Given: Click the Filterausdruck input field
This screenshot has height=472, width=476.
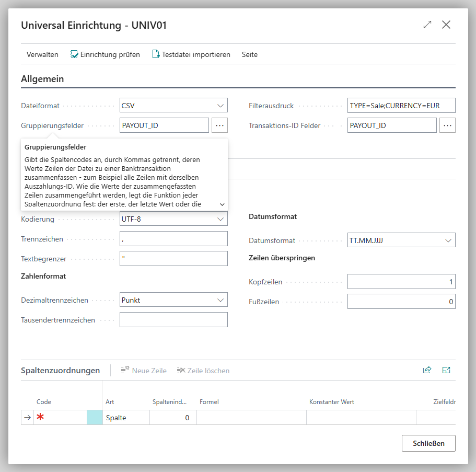Looking at the screenshot, I should (401, 106).
